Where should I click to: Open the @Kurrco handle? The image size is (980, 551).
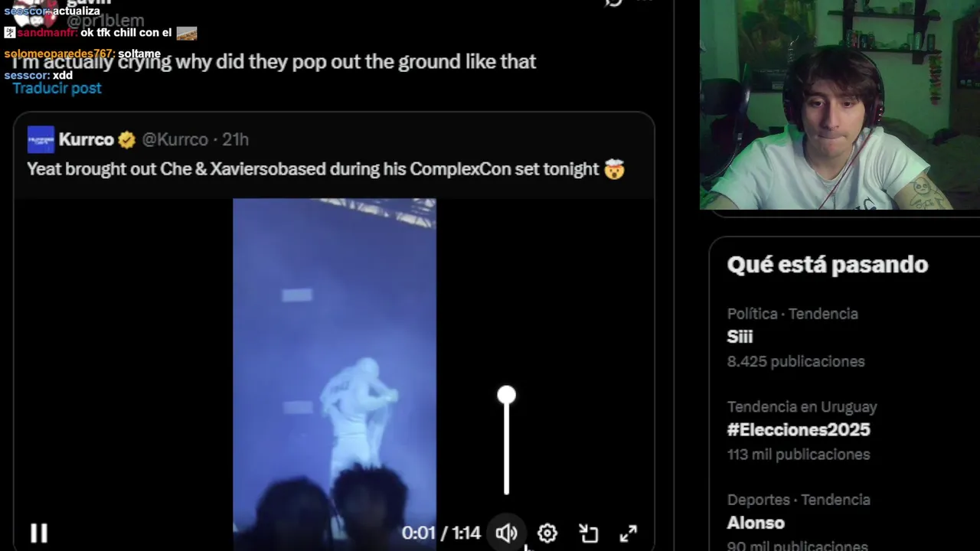click(x=175, y=139)
